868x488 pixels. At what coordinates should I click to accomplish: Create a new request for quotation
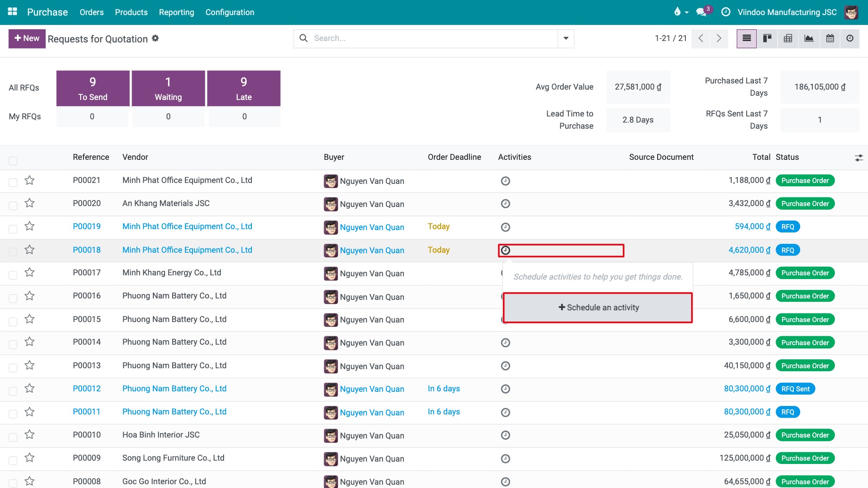coord(27,39)
